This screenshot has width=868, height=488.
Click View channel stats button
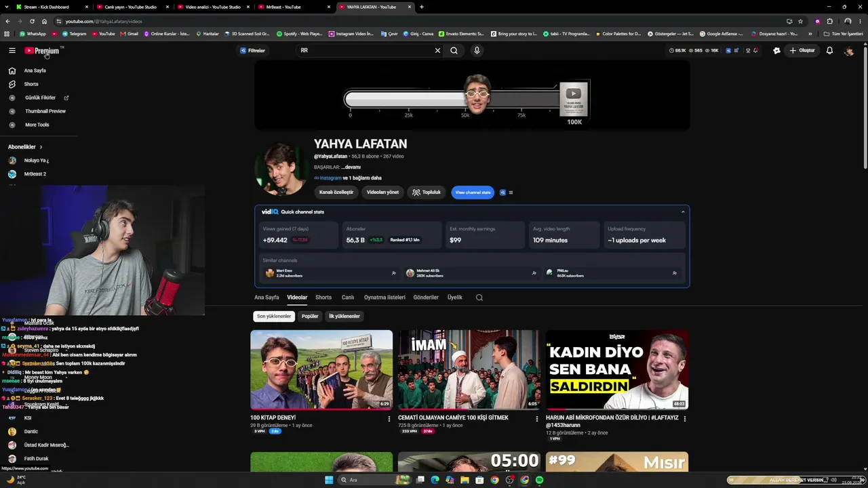473,192
